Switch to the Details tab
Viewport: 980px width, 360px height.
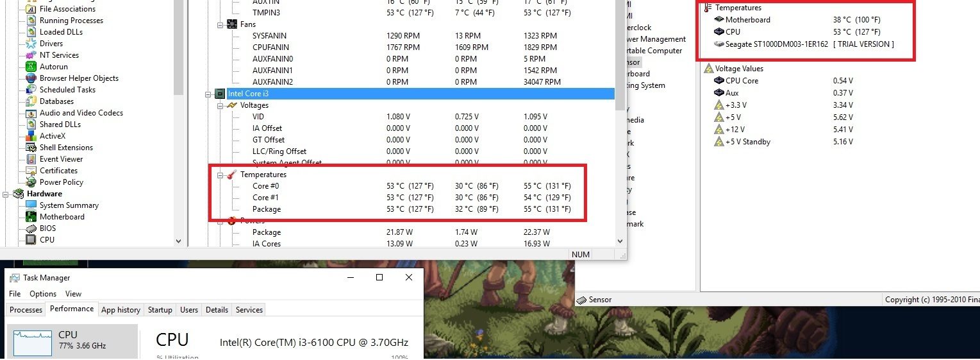[217, 310]
